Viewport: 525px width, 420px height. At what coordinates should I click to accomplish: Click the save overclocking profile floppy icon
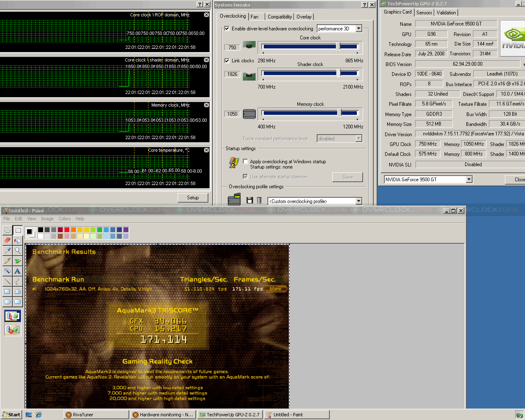(249, 200)
